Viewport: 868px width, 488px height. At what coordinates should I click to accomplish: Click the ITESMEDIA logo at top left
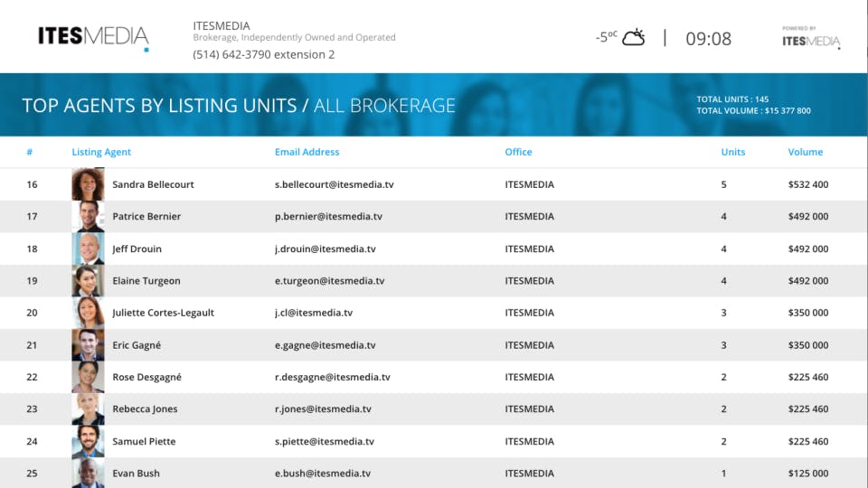pyautogui.click(x=93, y=36)
